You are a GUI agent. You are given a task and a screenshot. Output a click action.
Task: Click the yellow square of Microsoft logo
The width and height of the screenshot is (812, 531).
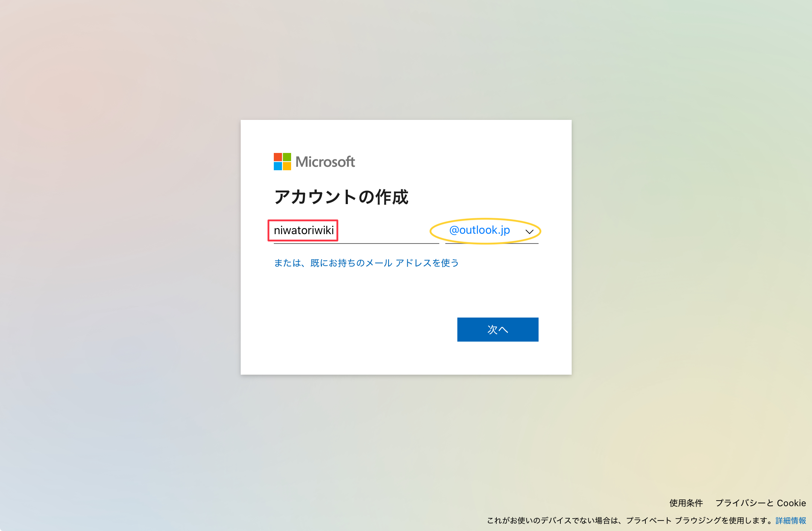[287, 166]
